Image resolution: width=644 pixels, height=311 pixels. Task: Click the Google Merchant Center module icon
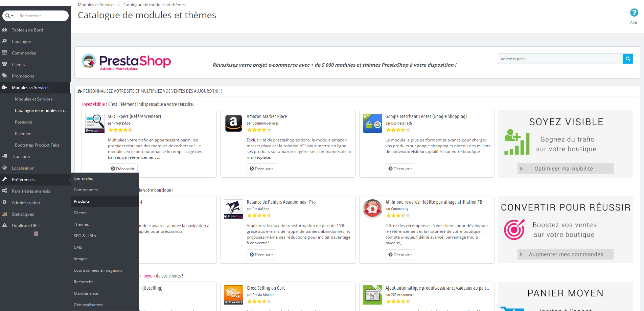point(372,124)
